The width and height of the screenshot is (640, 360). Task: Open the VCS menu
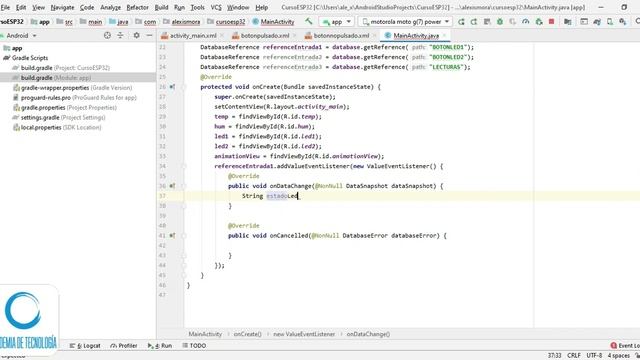(x=216, y=7)
